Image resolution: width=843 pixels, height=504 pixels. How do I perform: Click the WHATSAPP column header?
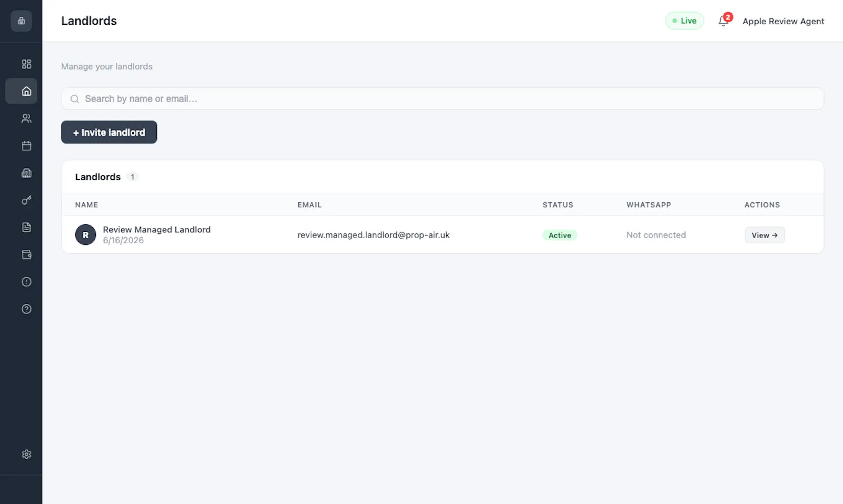tap(649, 205)
